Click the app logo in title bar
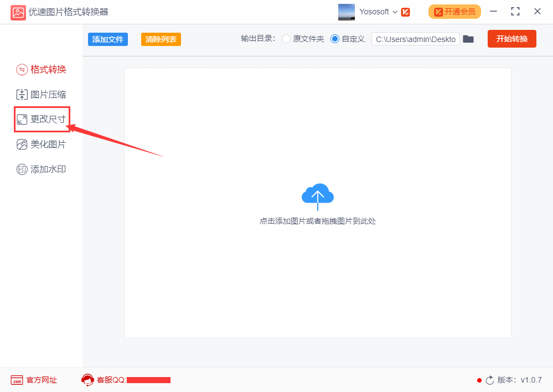The height and width of the screenshot is (392, 553). 18,11
